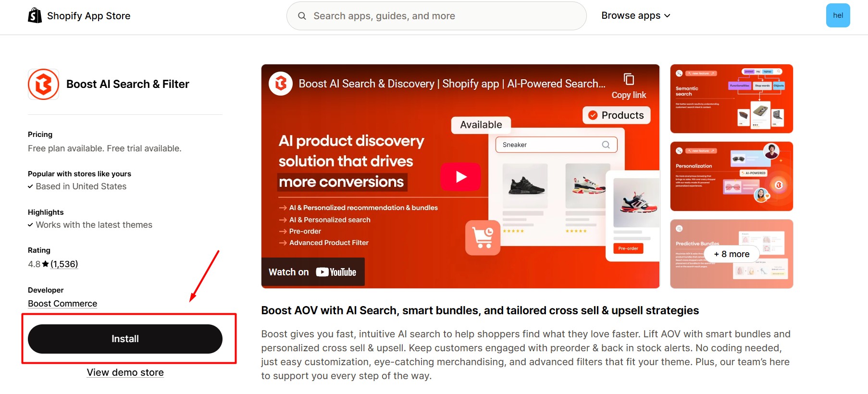Click the Shopify App Store title
This screenshot has height=394, width=868.
click(x=88, y=16)
